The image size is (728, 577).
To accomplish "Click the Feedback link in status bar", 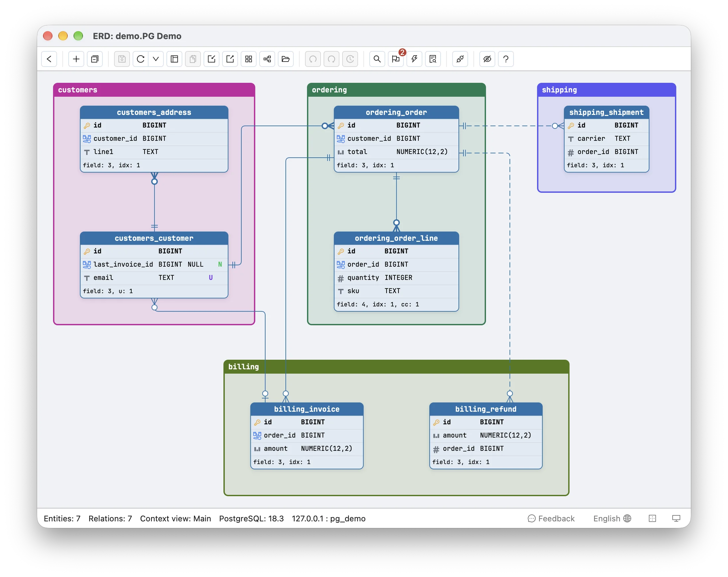I will coord(551,519).
